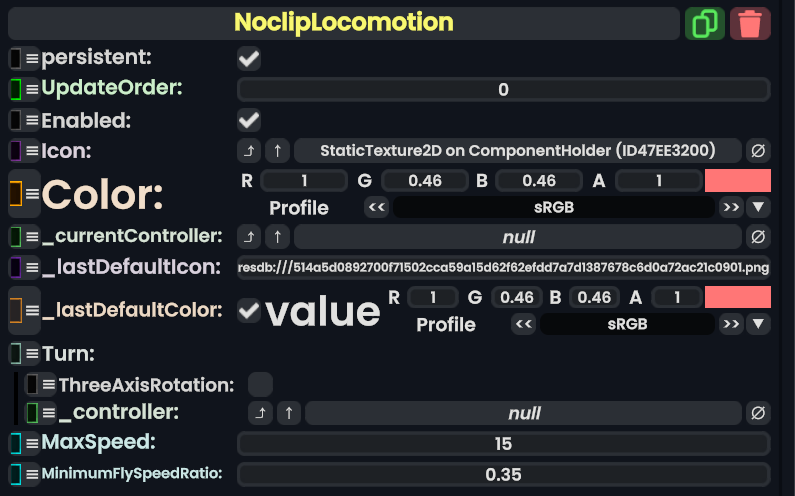795x496 pixels.
Task: Toggle the _lastDefaultColor value checkbox
Action: (249, 310)
